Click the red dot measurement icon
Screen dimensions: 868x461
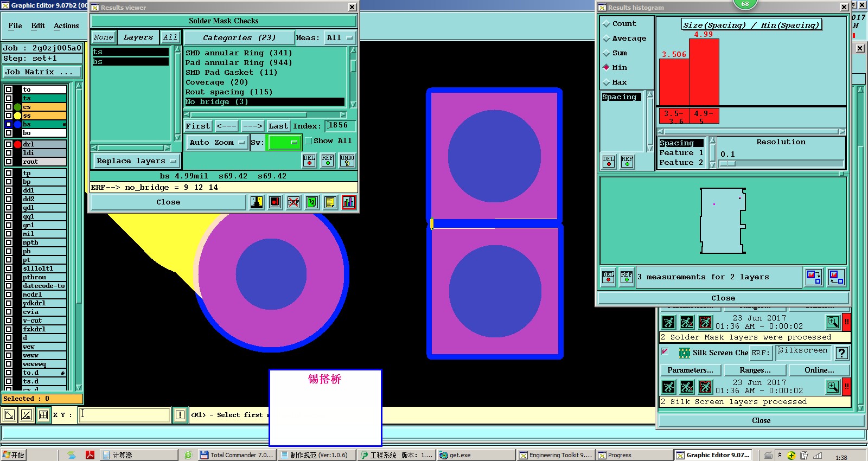tap(275, 202)
